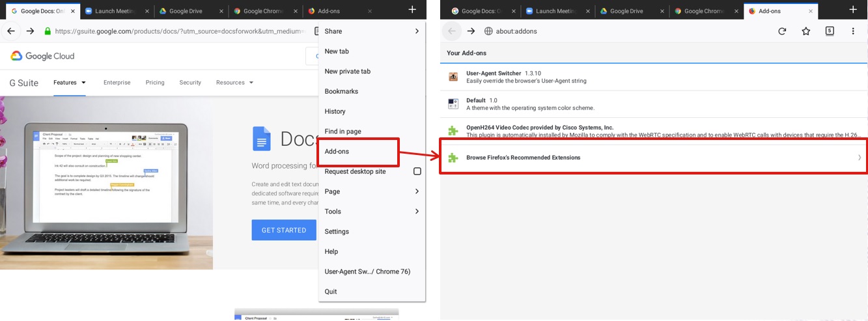Switch to Launch Meeting tab in left window
868x321 pixels.
[118, 11]
